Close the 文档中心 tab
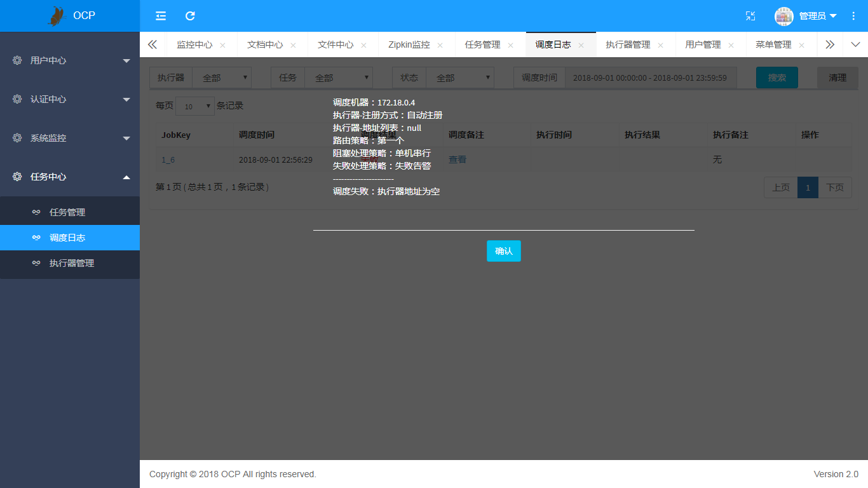Screen dimensions: 868x488 click(x=293, y=45)
